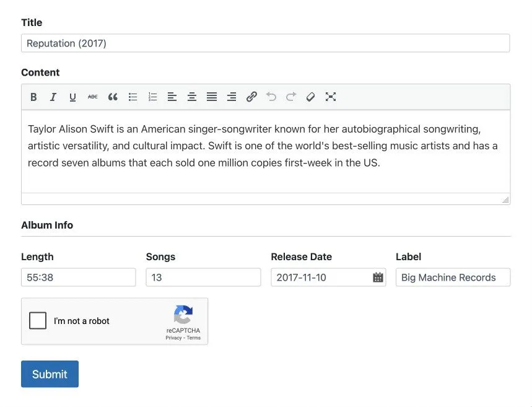Click the reCAPTCHA logo
Screen dimensions: 532x407
tap(183, 315)
